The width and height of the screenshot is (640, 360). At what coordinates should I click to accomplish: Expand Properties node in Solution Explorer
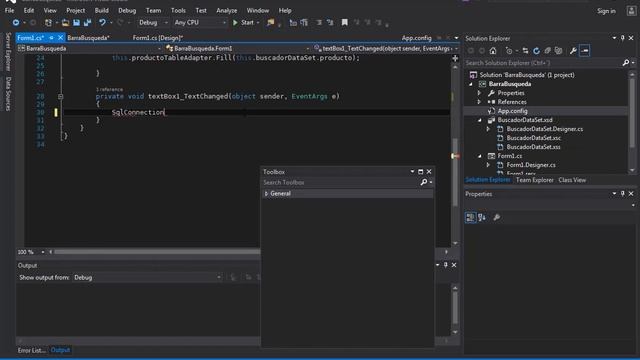tap(480, 93)
